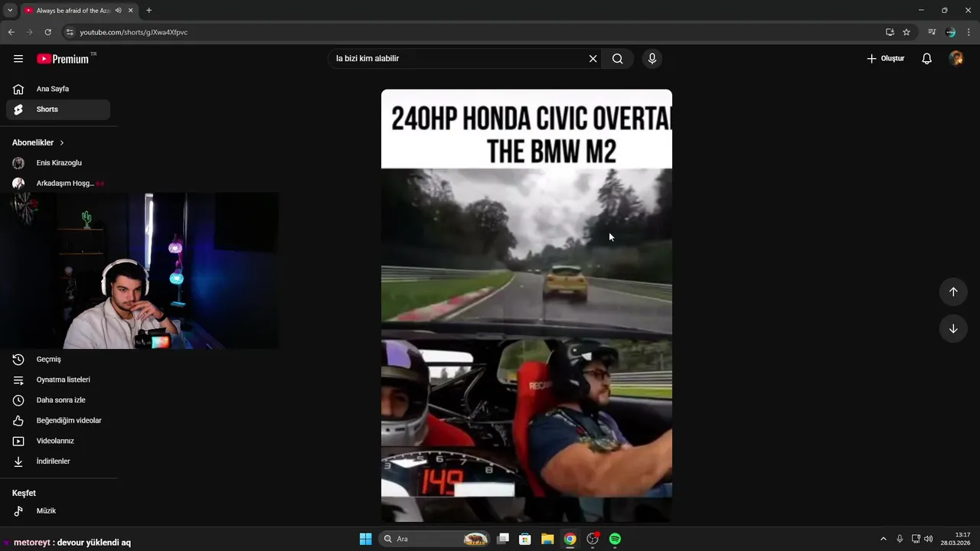Open the YouTube guide hamburger menu

(x=18, y=59)
